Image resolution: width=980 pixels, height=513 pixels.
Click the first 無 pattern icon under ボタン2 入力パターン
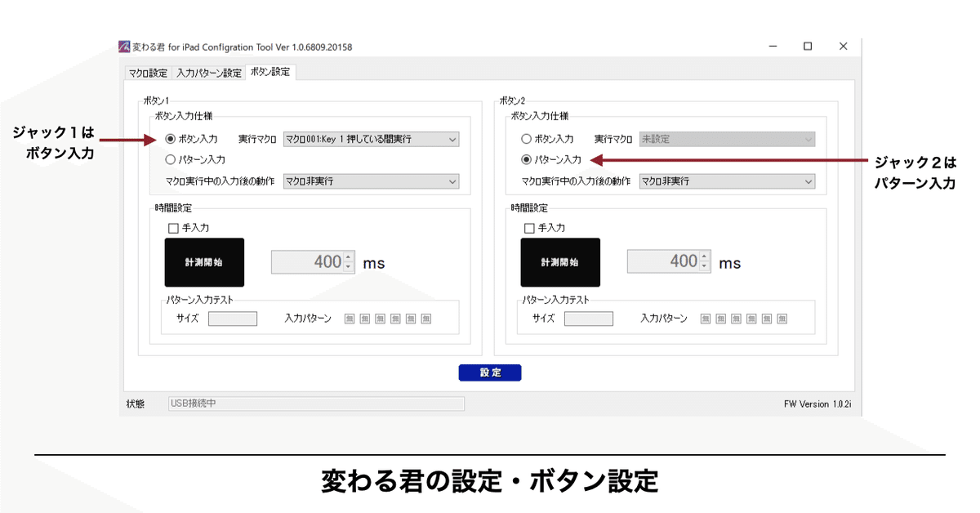(706, 319)
